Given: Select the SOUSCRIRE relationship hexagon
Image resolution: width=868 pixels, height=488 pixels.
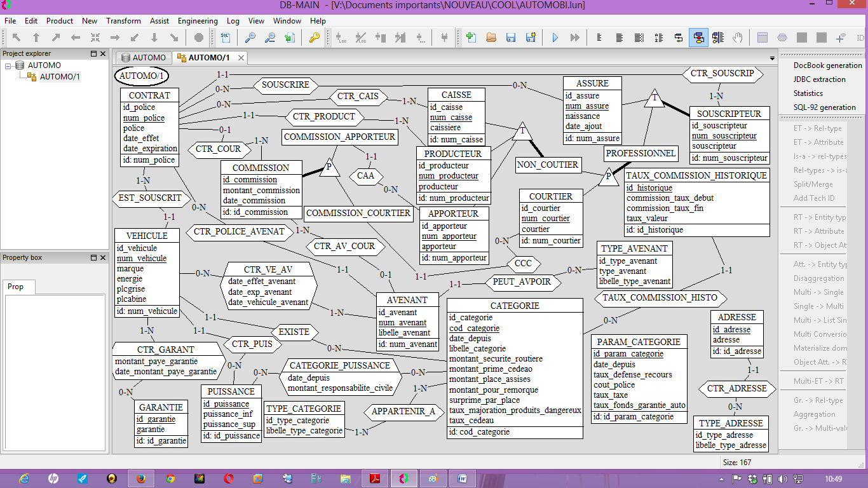Looking at the screenshot, I should (x=285, y=85).
